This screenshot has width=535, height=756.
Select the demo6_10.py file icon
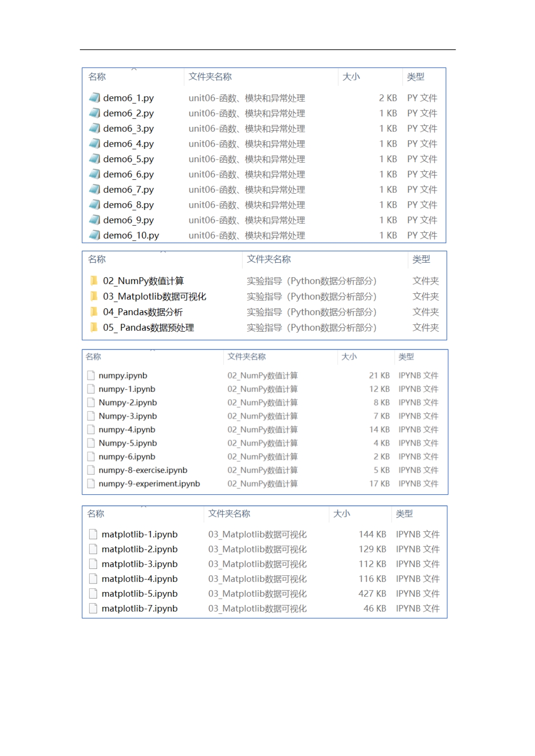[94, 235]
